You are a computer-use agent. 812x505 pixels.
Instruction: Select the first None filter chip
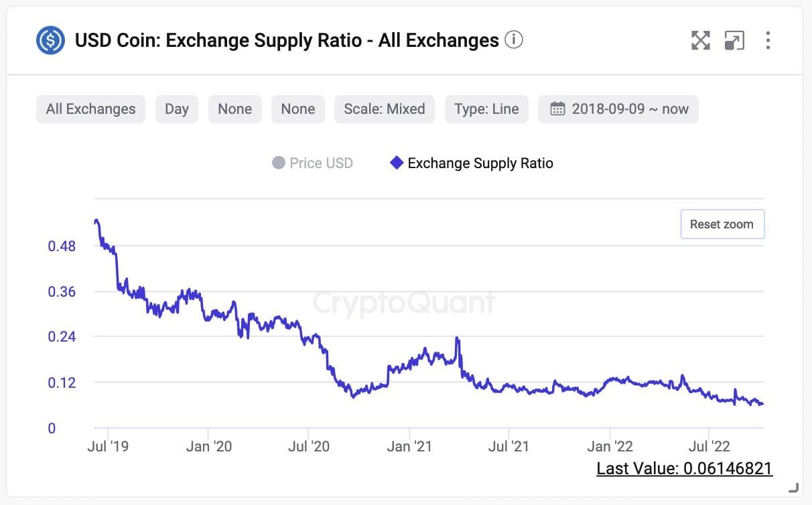tap(234, 109)
